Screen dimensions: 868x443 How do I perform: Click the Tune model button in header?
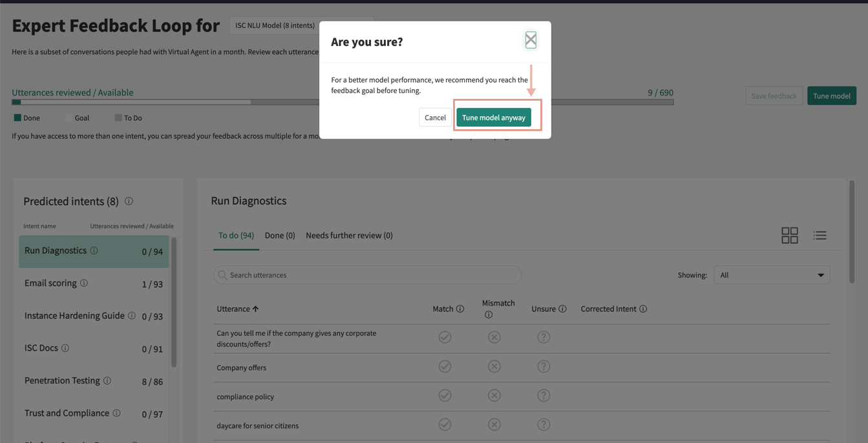tap(831, 96)
